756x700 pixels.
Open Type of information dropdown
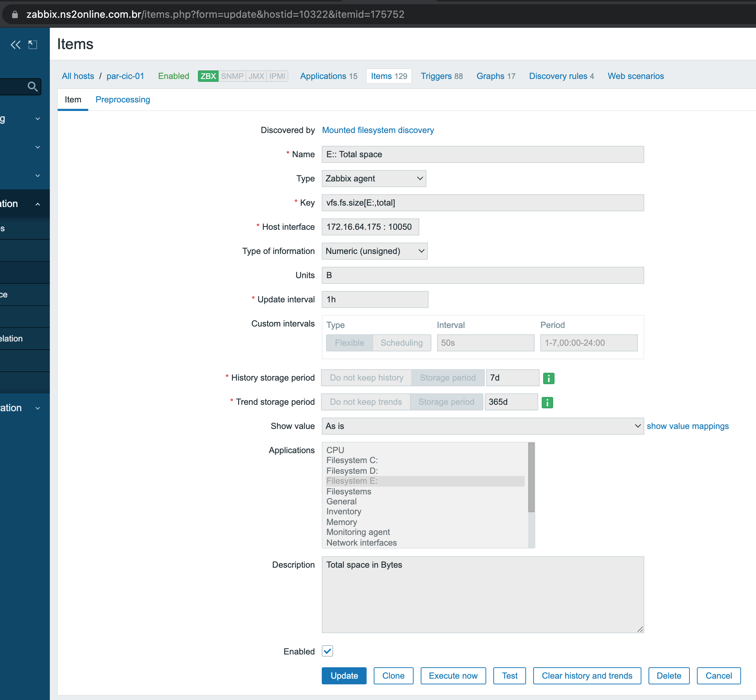[374, 251]
